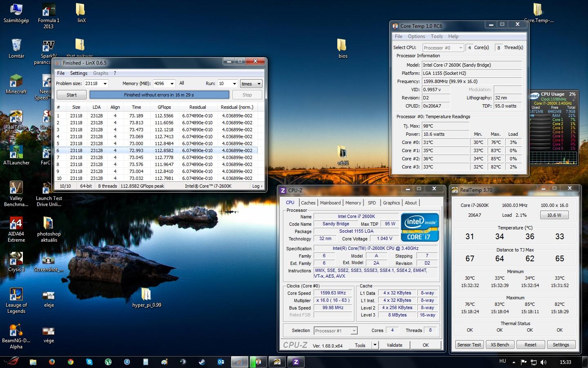Launch League of Legends shortcut
The height and width of the screenshot is (368, 588).
[x=16, y=301]
